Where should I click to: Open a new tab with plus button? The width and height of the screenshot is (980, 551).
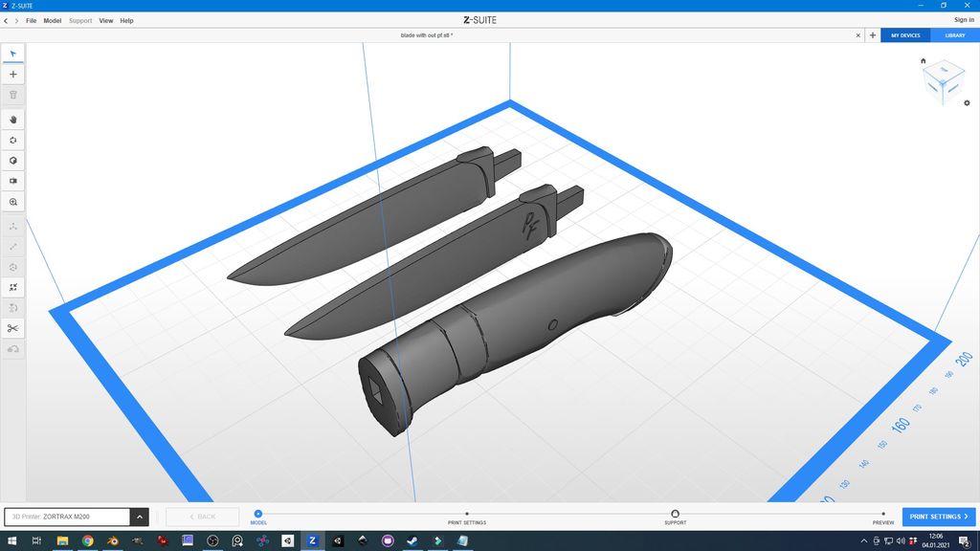(873, 35)
